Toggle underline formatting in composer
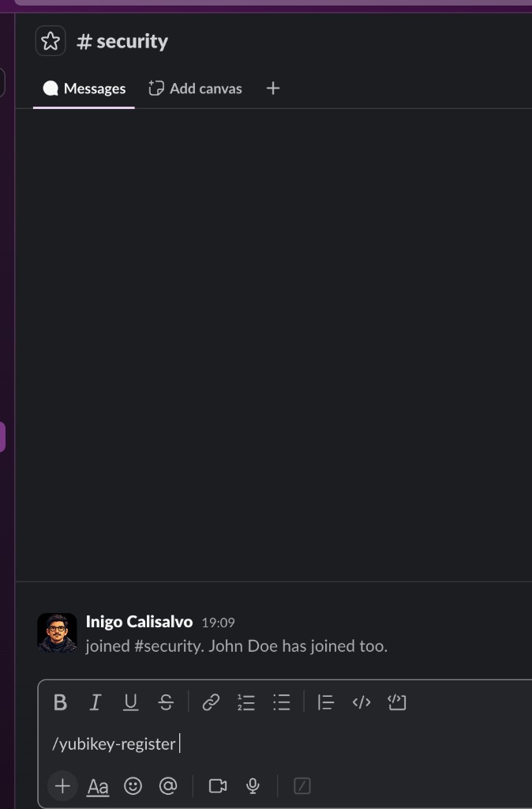The width and height of the screenshot is (532, 809). click(130, 702)
